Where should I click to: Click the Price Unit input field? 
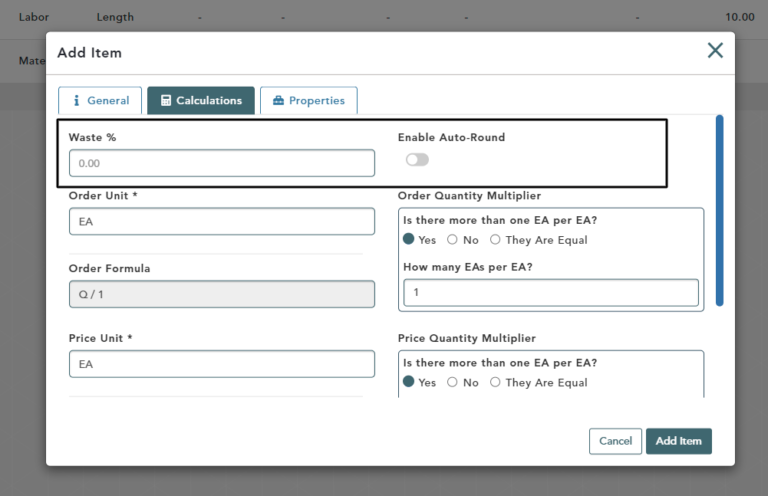coord(222,364)
